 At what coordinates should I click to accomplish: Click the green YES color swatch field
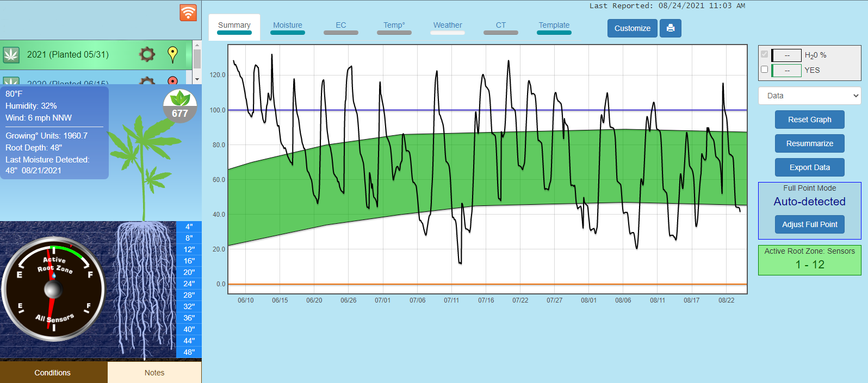(786, 71)
